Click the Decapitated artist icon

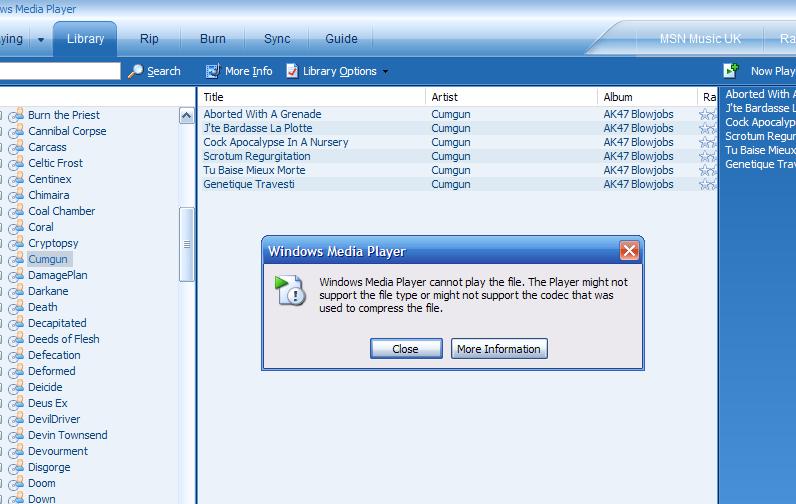tap(16, 323)
